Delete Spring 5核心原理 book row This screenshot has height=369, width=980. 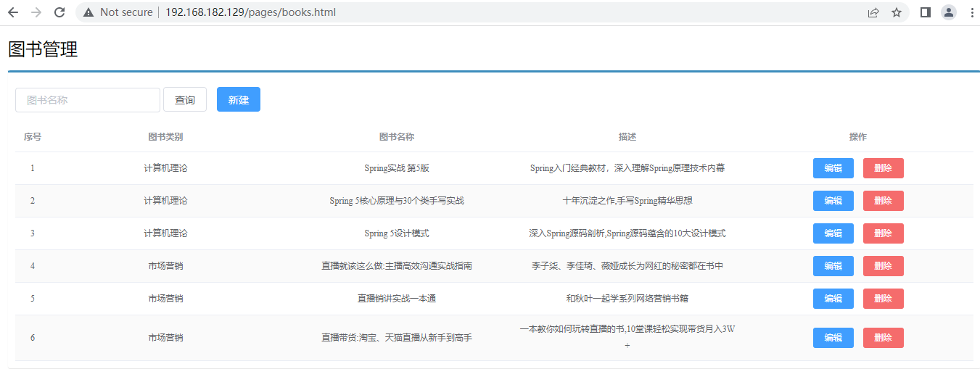click(x=883, y=201)
